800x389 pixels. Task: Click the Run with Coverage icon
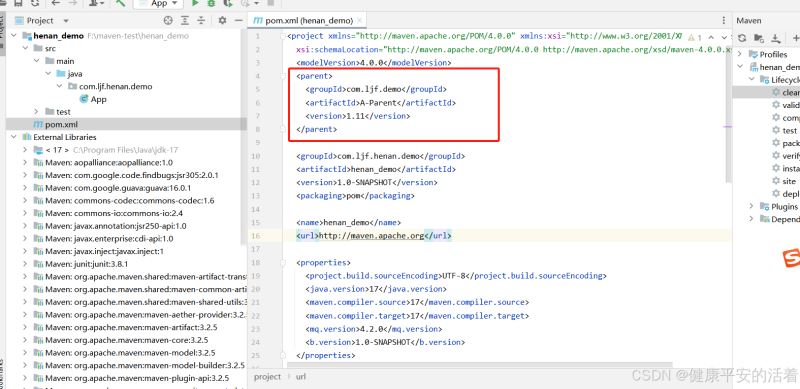coord(228,3)
